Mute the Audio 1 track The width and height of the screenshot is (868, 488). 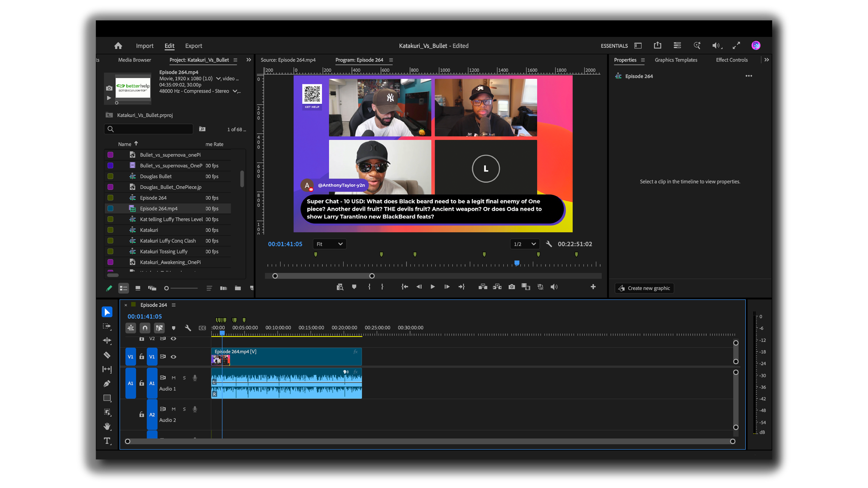click(x=174, y=378)
